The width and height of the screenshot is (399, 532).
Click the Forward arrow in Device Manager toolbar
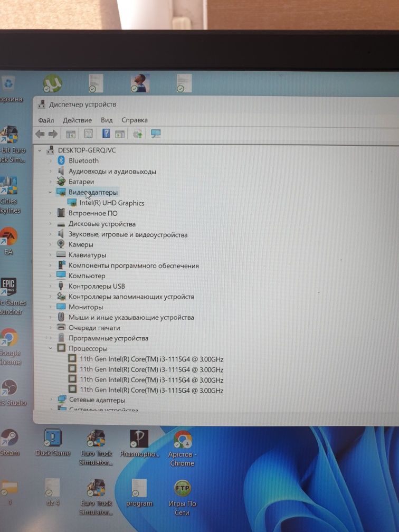[x=53, y=134]
